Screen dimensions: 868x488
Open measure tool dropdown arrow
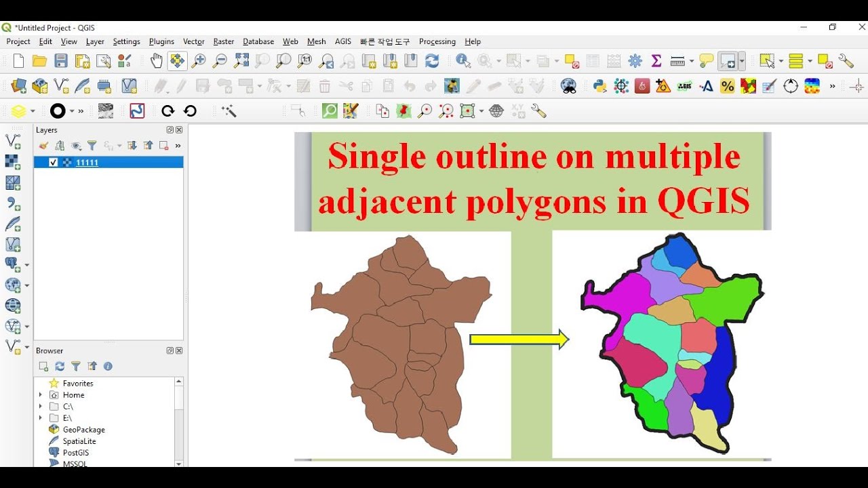tap(691, 61)
